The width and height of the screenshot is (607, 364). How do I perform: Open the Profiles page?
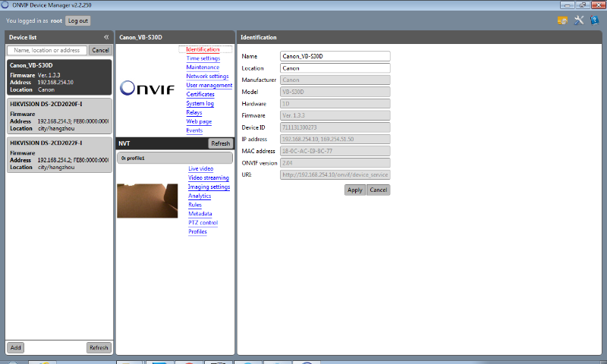tap(197, 232)
